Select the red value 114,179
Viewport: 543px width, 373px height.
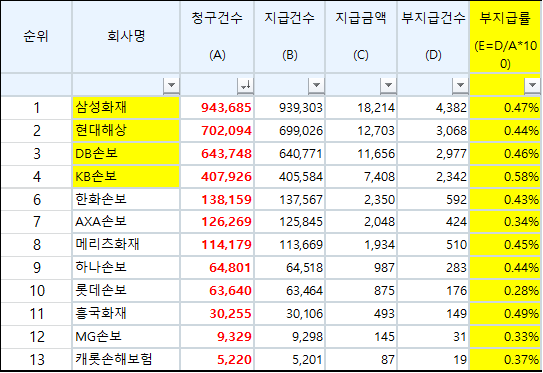click(226, 245)
